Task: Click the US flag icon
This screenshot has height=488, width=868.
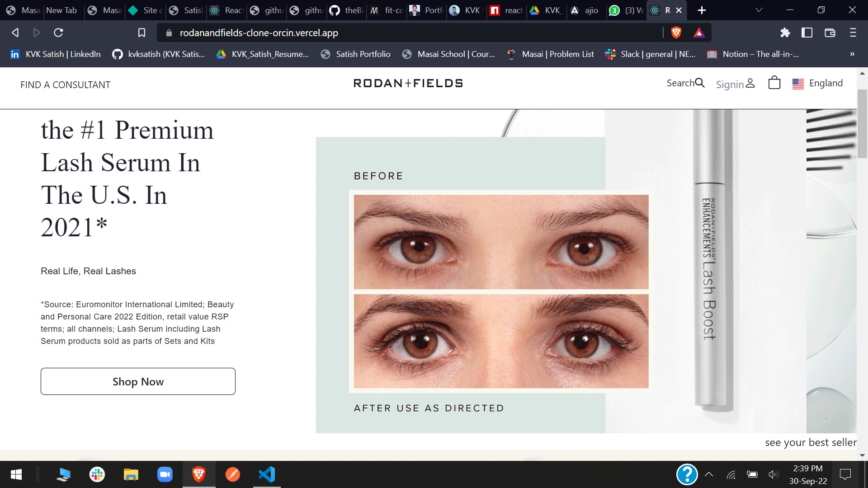Action: point(798,84)
